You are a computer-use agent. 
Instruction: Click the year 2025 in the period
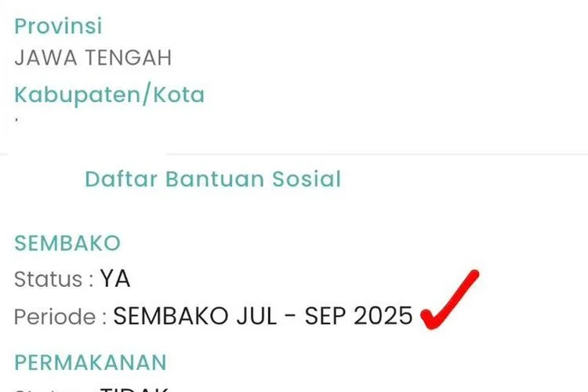(382, 316)
